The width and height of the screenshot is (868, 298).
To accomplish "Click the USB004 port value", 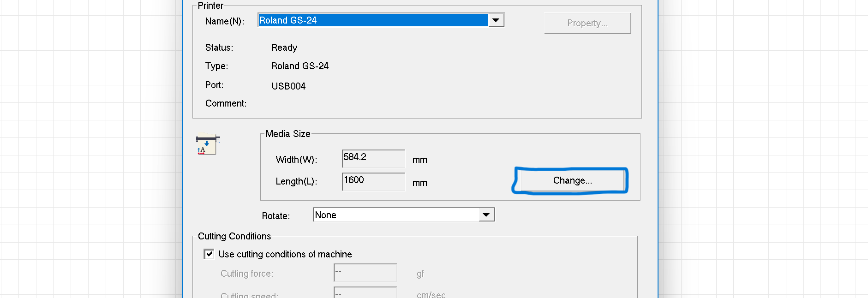I will [288, 86].
